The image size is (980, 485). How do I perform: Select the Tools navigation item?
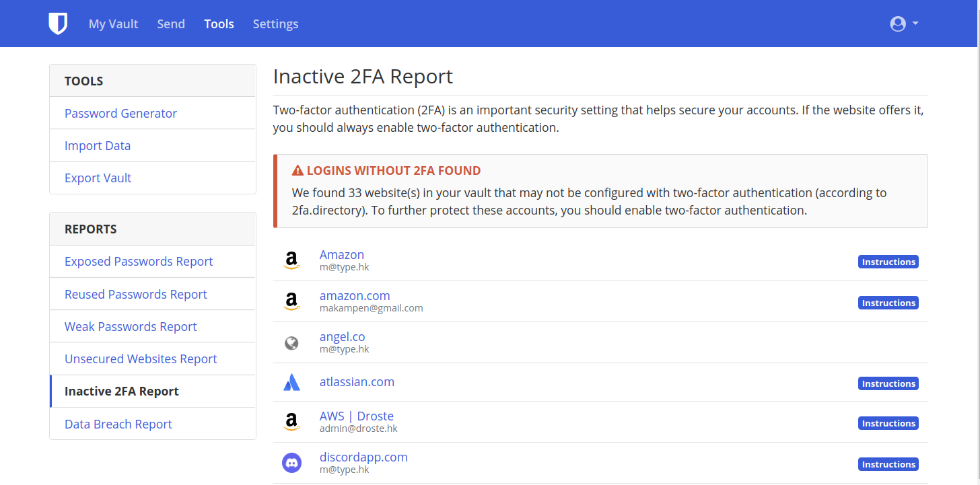219,24
